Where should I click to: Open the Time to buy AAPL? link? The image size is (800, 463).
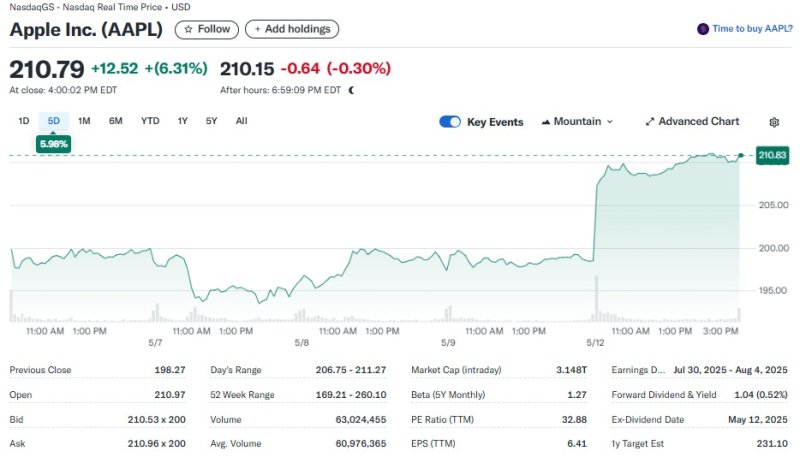tap(751, 29)
